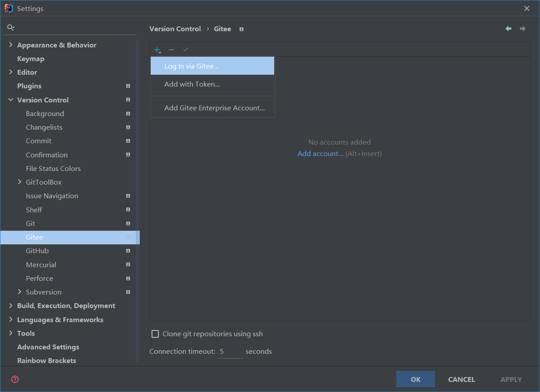Expand the Subversion node
The image size is (540, 392).
click(20, 292)
